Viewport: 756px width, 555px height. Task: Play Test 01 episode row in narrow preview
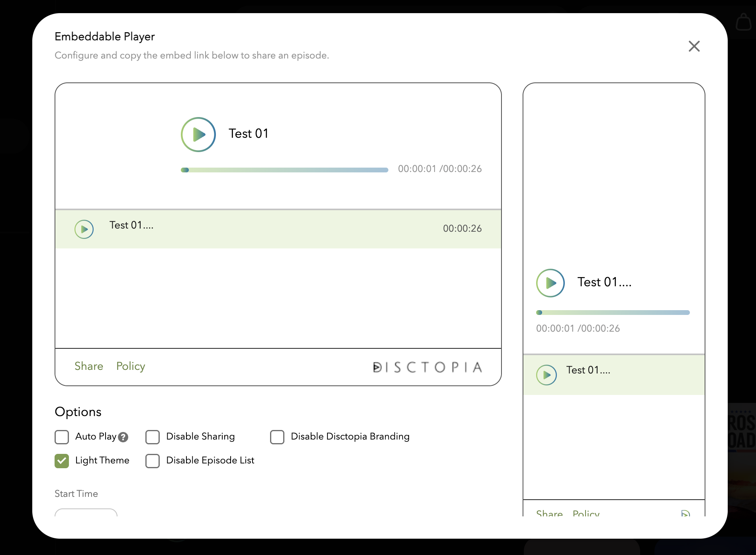tap(546, 375)
